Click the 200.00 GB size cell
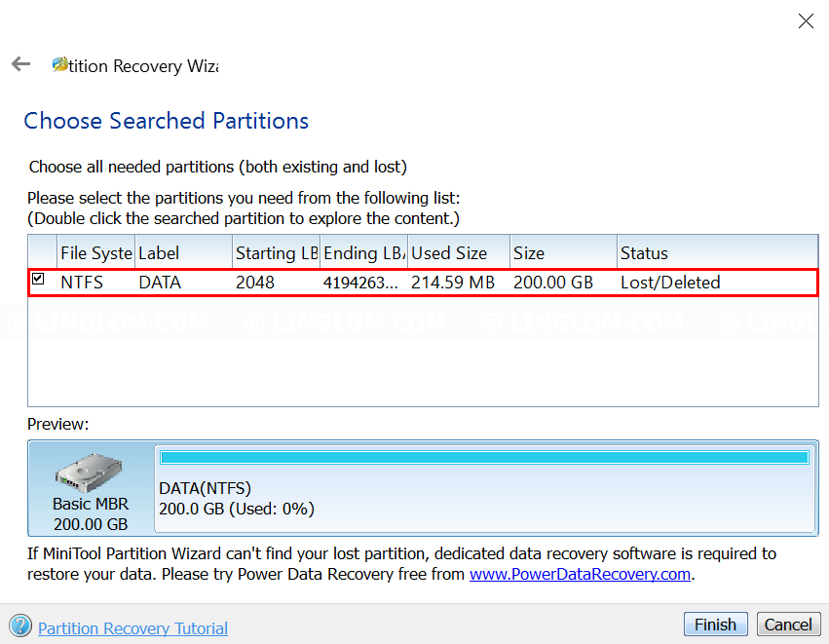 (x=553, y=283)
